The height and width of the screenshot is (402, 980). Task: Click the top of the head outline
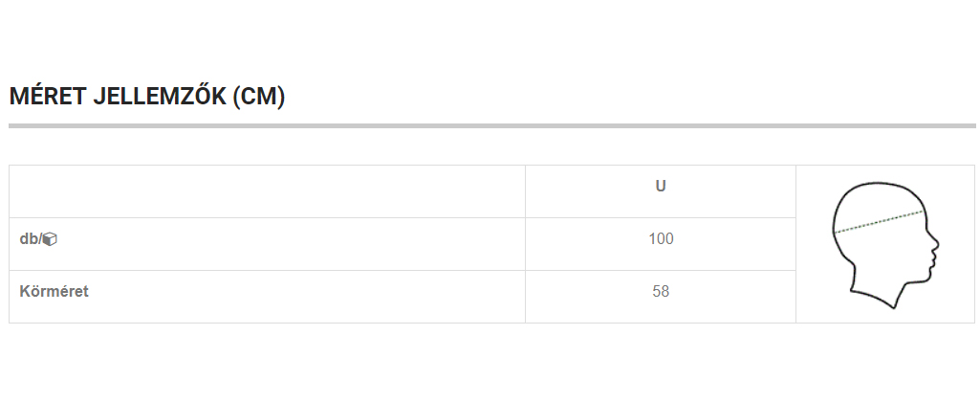pos(875,186)
